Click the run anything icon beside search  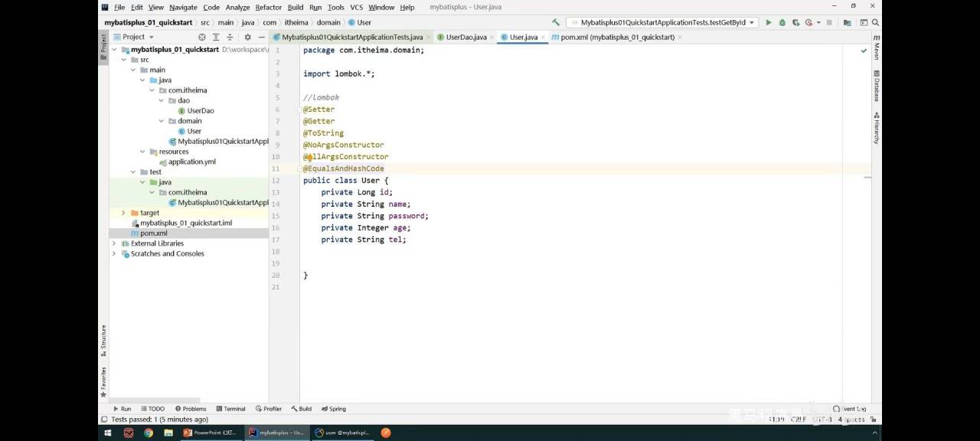click(864, 23)
